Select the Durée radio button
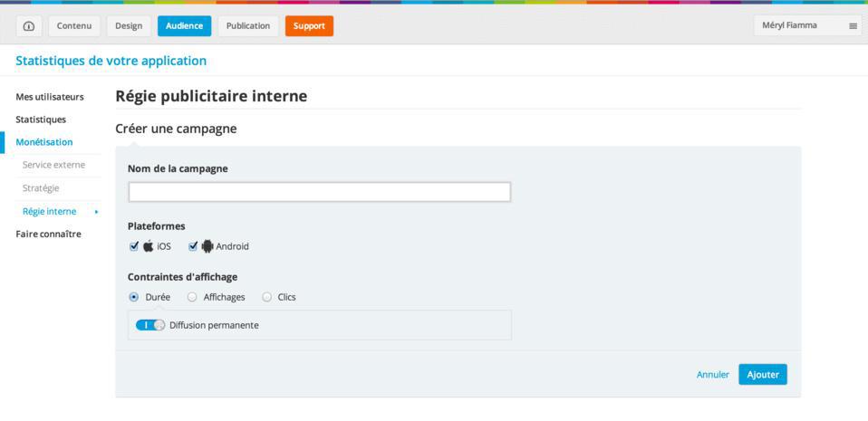868x421 pixels. tap(134, 297)
